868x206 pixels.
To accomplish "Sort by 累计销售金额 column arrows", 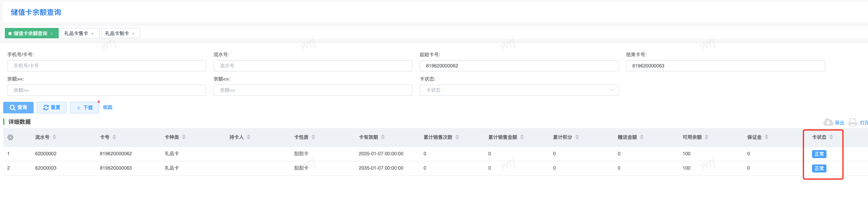I will (x=522, y=137).
